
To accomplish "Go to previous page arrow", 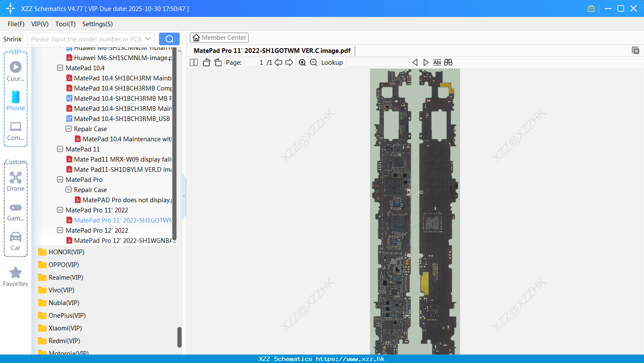I will 278,63.
